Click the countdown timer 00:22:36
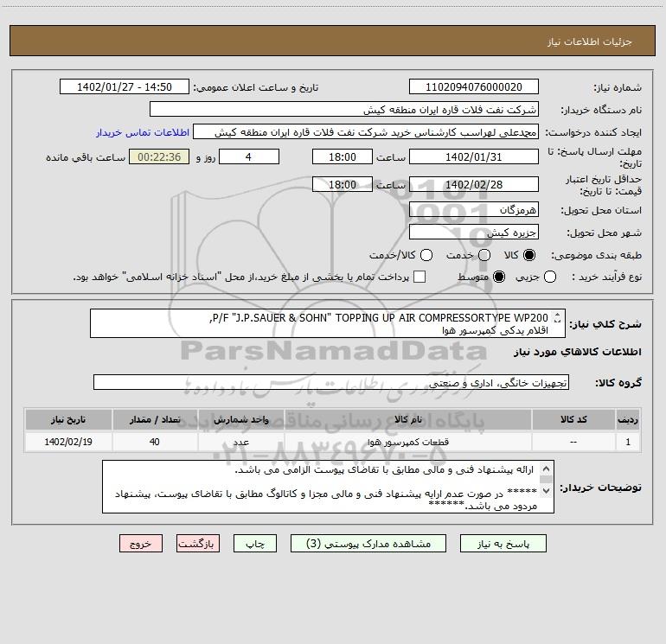666x644 pixels. pyautogui.click(x=159, y=156)
